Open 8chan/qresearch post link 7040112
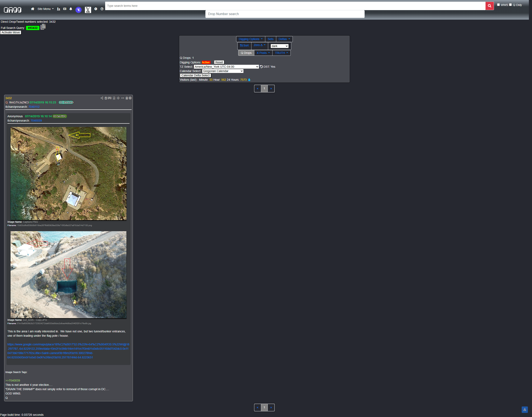The image size is (532, 417). (34, 107)
